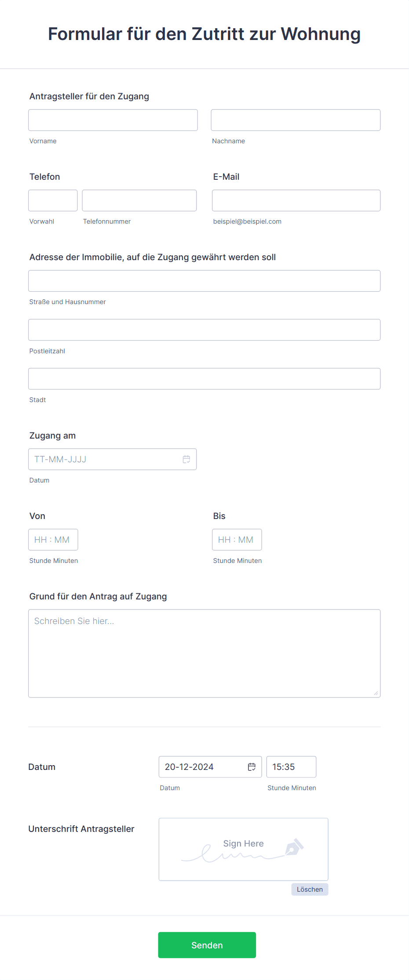Viewport: 409px width, 980px height.
Task: Click the Senden submit button
Action: click(207, 945)
